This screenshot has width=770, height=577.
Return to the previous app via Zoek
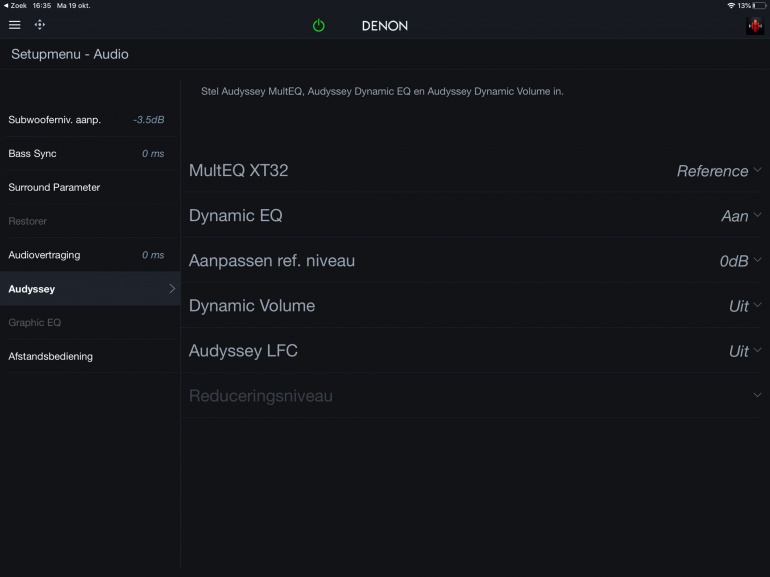tap(15, 5)
